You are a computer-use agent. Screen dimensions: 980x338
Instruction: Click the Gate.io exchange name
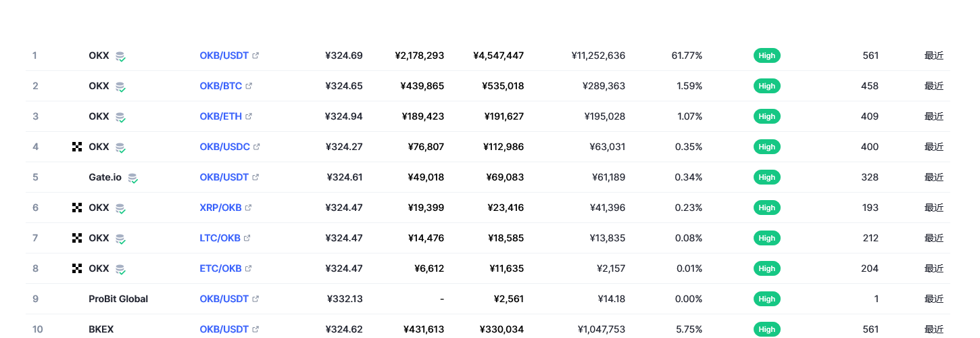pos(105,177)
